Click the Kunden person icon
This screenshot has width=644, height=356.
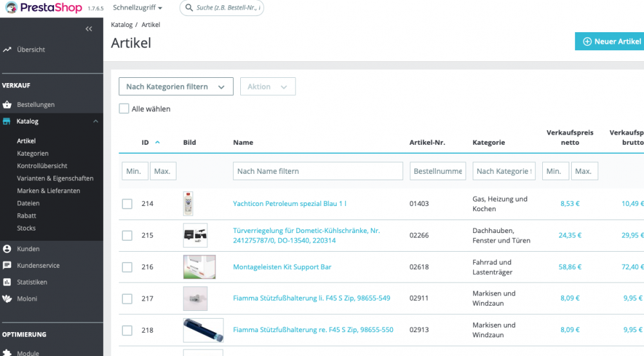(x=7, y=249)
